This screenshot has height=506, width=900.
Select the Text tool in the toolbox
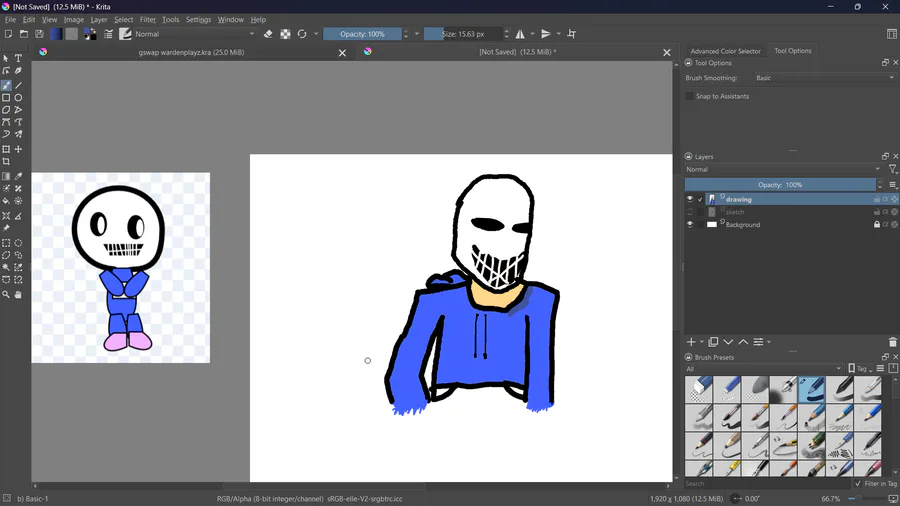pos(18,59)
